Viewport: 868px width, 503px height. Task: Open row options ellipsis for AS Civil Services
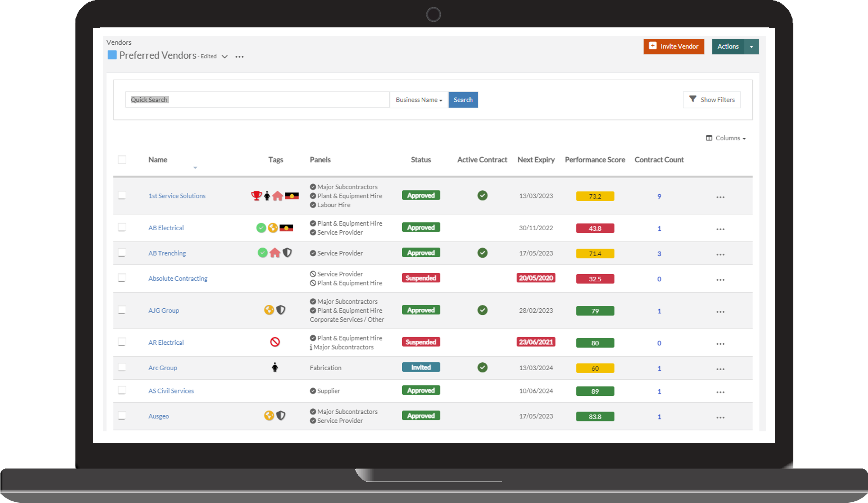coord(720,392)
